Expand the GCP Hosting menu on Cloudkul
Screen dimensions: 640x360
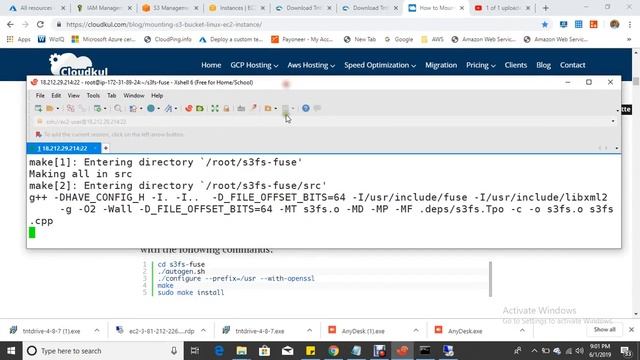pyautogui.click(x=254, y=65)
